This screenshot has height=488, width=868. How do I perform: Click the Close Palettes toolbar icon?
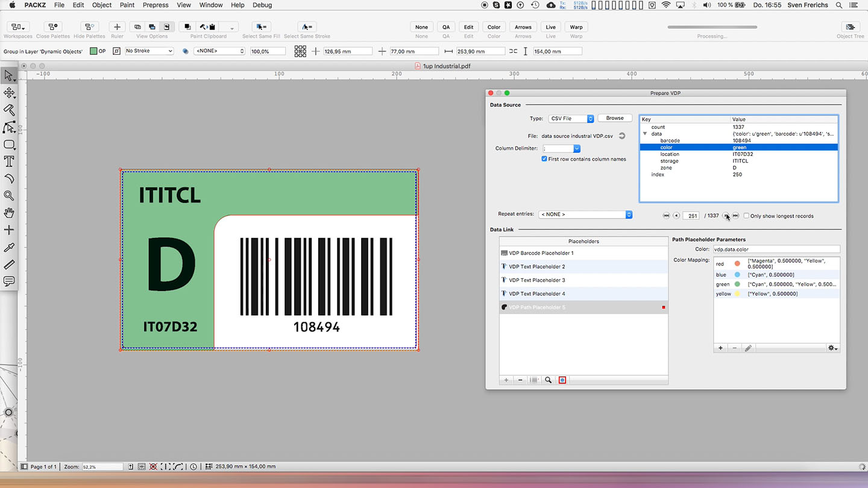tap(53, 27)
